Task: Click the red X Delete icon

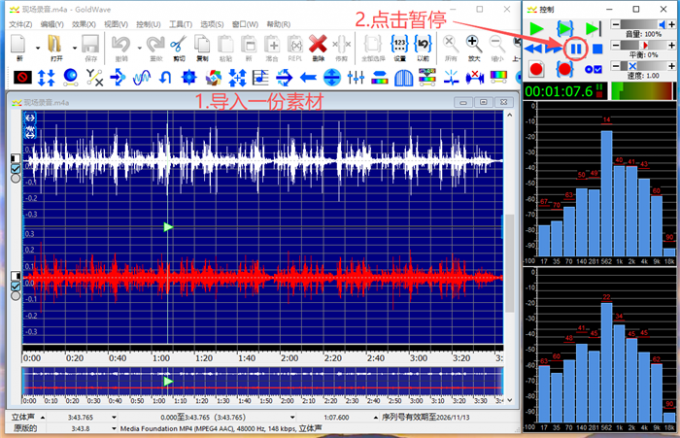Action: coord(318,44)
